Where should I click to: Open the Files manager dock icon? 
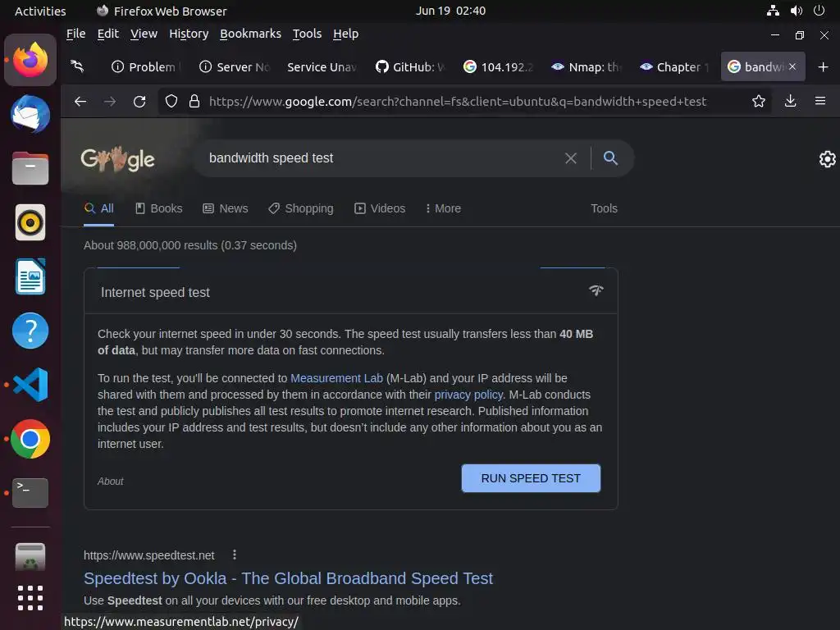pyautogui.click(x=30, y=168)
